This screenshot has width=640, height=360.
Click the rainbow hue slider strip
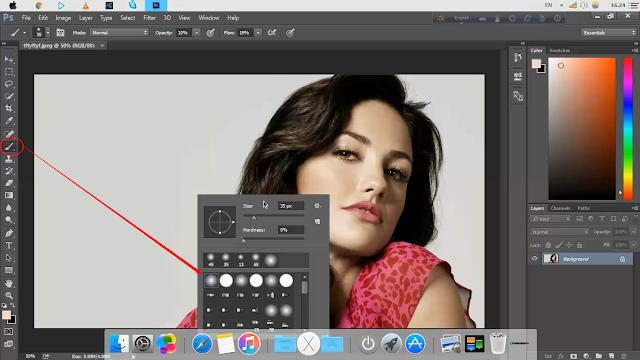point(628,129)
